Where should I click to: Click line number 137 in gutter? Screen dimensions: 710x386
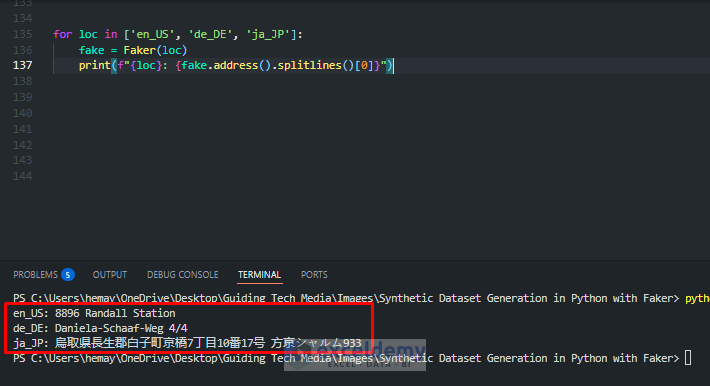pyautogui.click(x=23, y=65)
